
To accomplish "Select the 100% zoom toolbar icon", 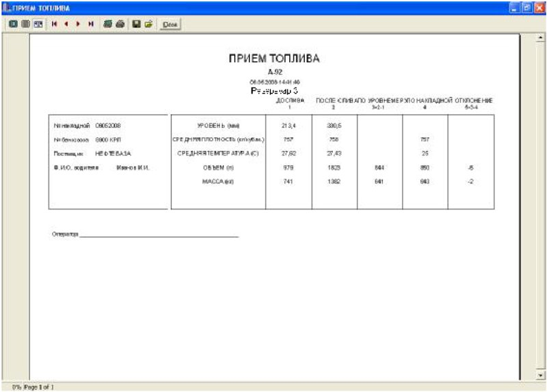I will click(x=26, y=24).
